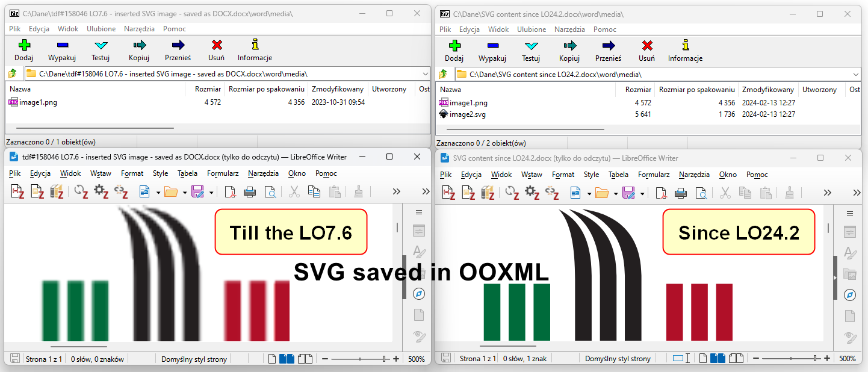Click Kopiuj icon in left 7-Zip window
868x372 pixels.
[139, 45]
